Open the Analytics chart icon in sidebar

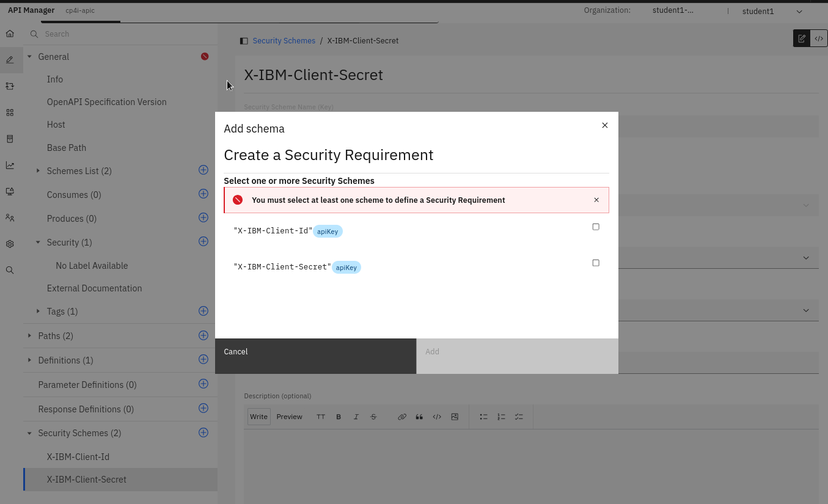click(x=10, y=165)
